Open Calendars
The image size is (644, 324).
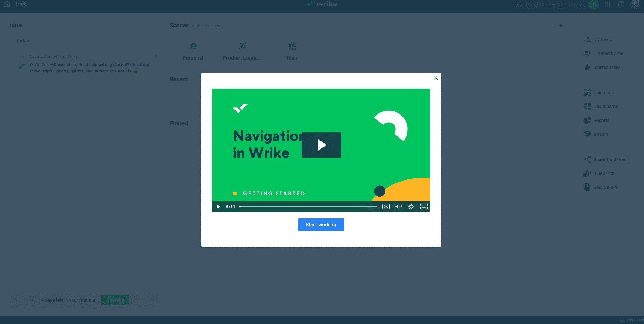(x=599, y=93)
